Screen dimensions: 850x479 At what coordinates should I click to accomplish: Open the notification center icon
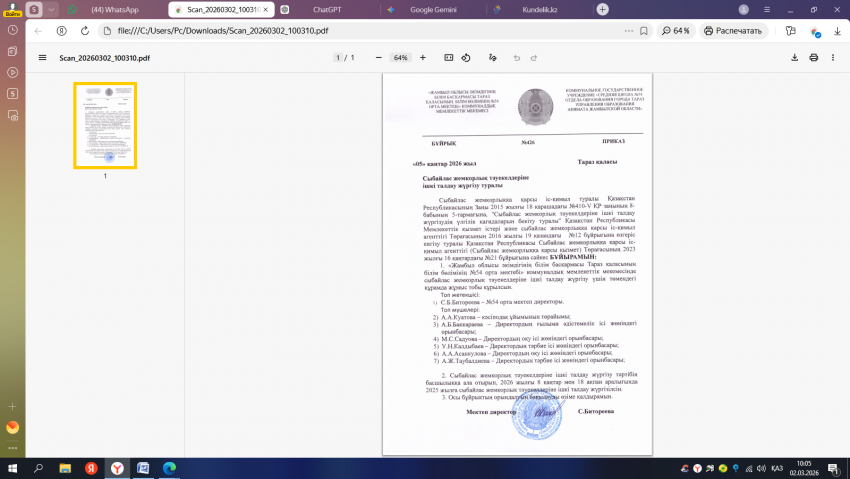click(833, 468)
